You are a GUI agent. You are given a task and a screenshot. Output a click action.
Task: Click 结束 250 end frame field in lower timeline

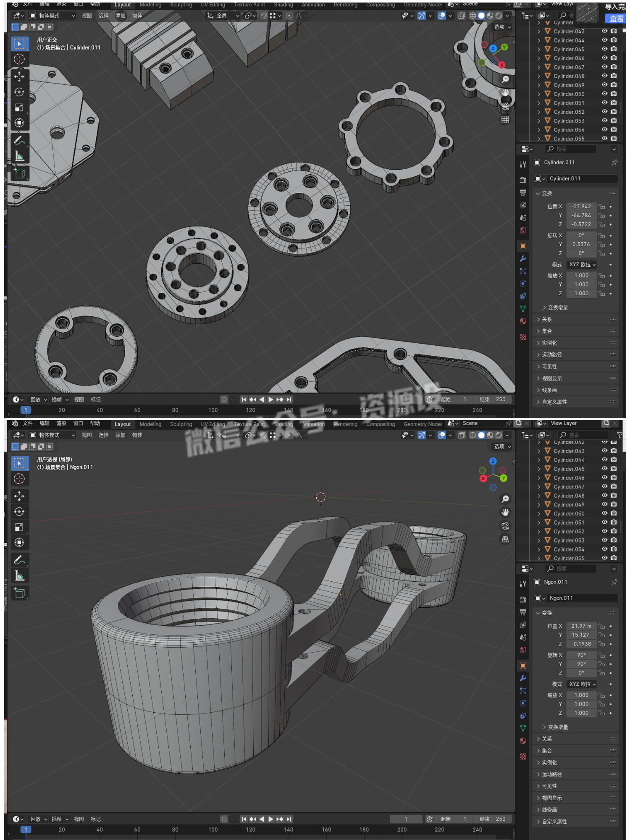[x=493, y=819]
